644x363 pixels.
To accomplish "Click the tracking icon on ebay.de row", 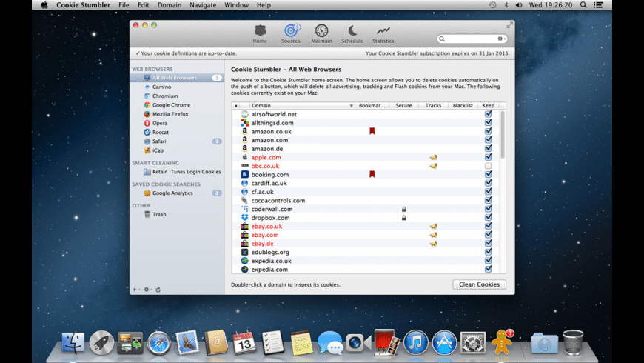I will pos(433,244).
